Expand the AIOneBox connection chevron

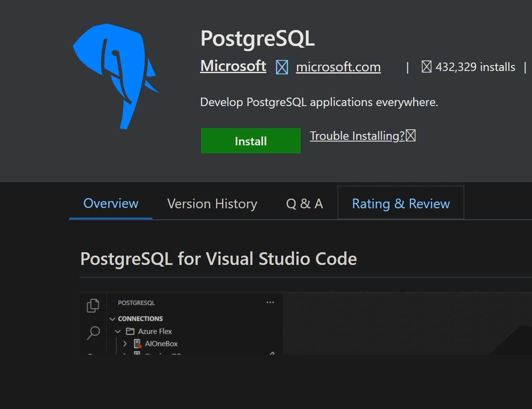click(125, 344)
